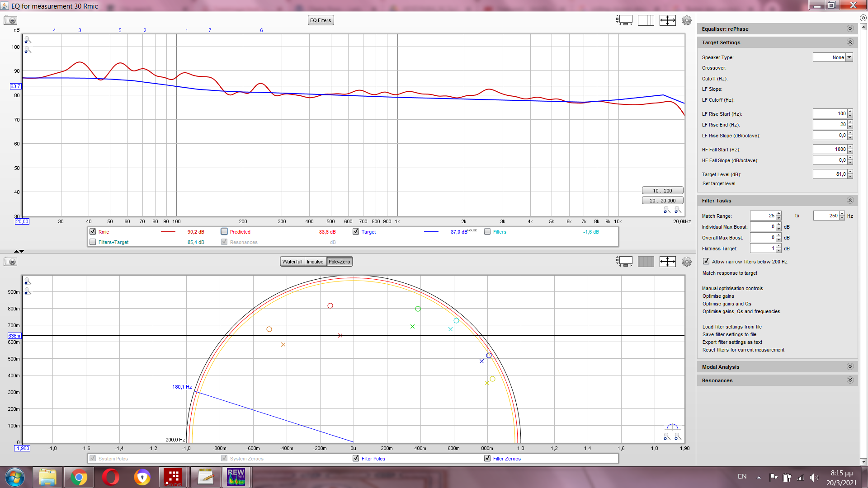Click lower graph fit-to-data arrows icon
The image size is (868, 488).
point(667,262)
